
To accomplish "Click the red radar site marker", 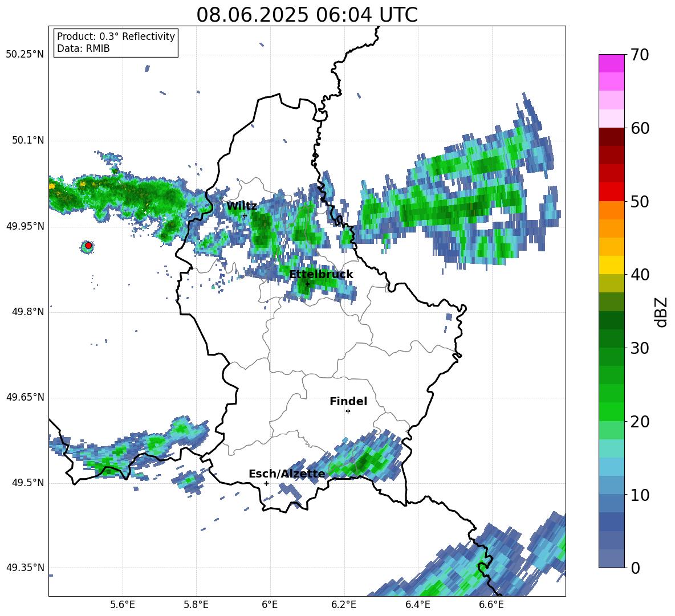I will [88, 246].
